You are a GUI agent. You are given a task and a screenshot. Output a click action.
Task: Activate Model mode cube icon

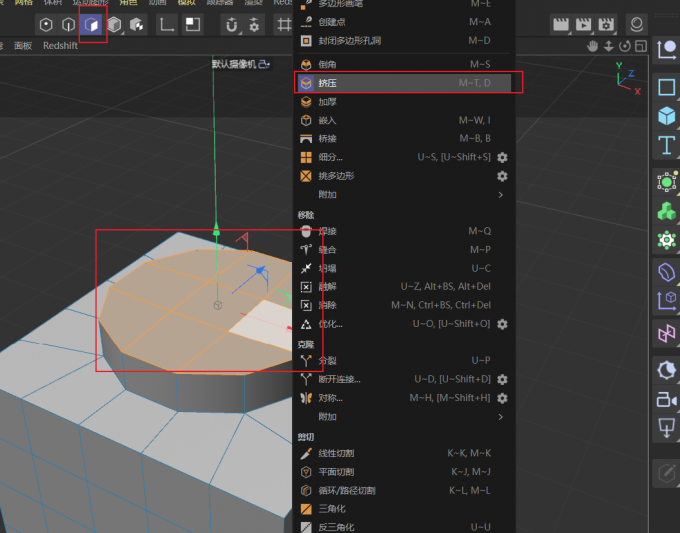114,24
